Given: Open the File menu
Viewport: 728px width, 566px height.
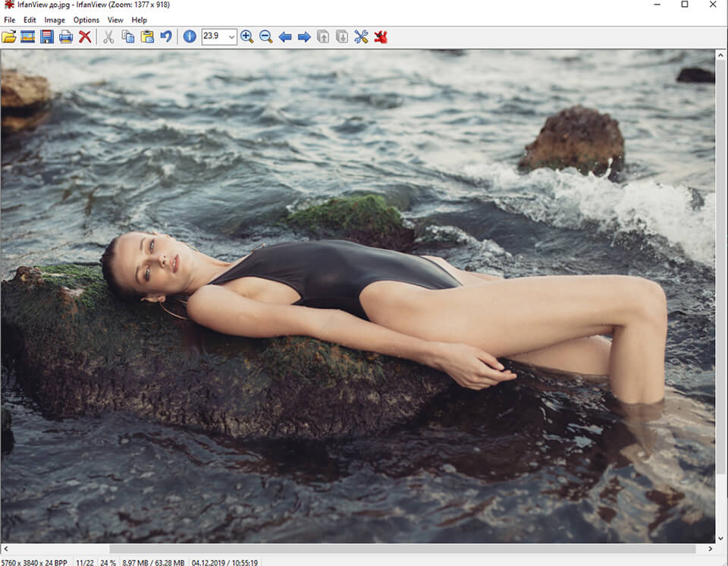Looking at the screenshot, I should point(10,20).
